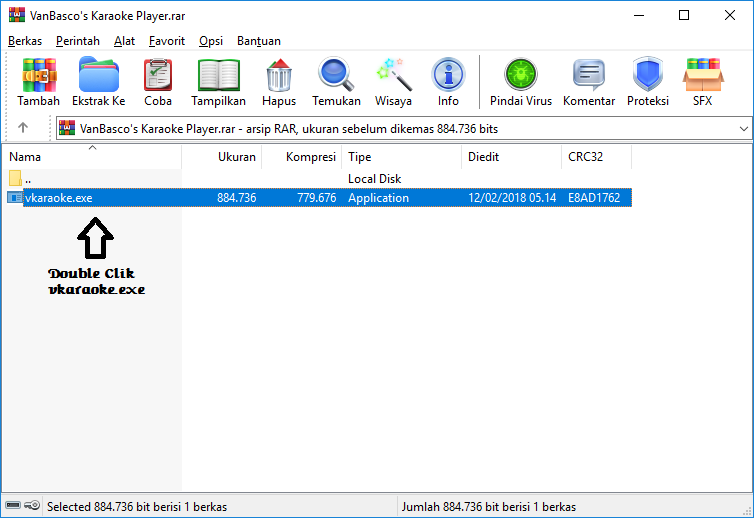Sort by the CRC32 column header
Image resolution: width=754 pixels, height=518 pixels.
pos(596,157)
